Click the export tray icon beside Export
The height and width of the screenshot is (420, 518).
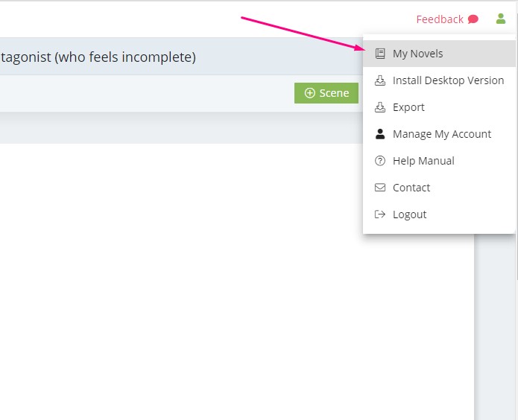[380, 107]
